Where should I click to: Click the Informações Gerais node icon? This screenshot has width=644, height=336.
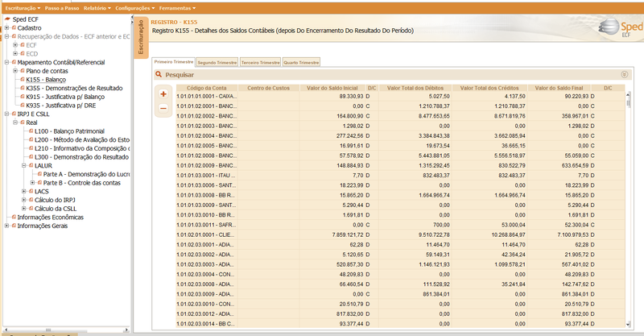pyautogui.click(x=14, y=226)
